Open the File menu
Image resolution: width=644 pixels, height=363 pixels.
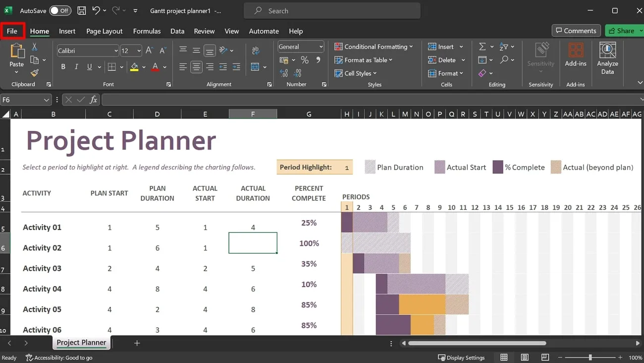12,31
